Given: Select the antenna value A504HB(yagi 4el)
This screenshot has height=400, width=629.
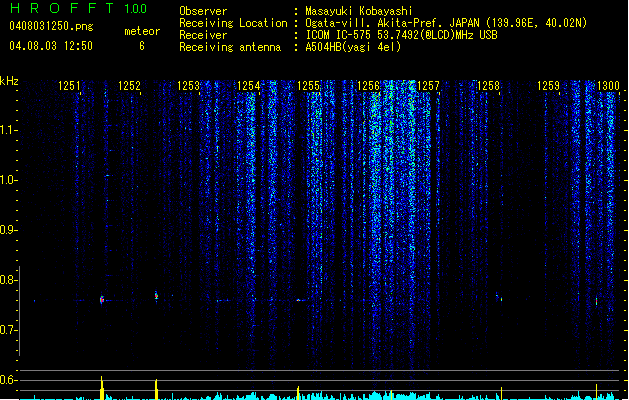Looking at the screenshot, I should pos(353,47).
